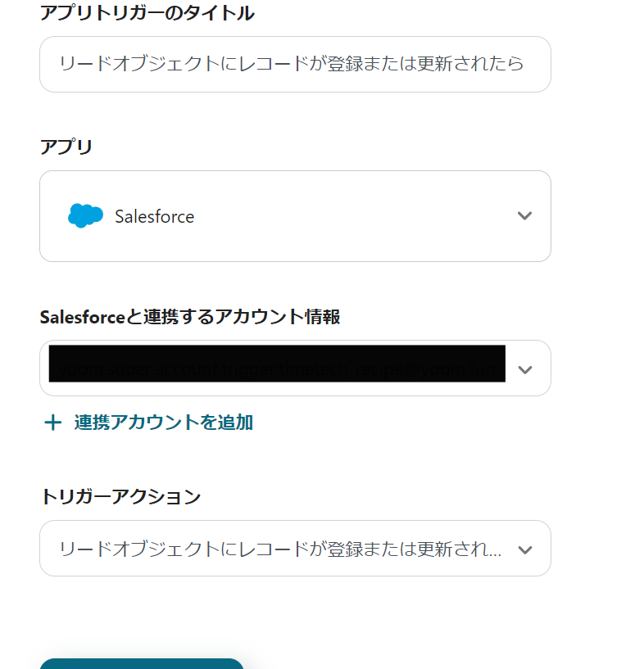Select the redacted account value bar

point(277,364)
